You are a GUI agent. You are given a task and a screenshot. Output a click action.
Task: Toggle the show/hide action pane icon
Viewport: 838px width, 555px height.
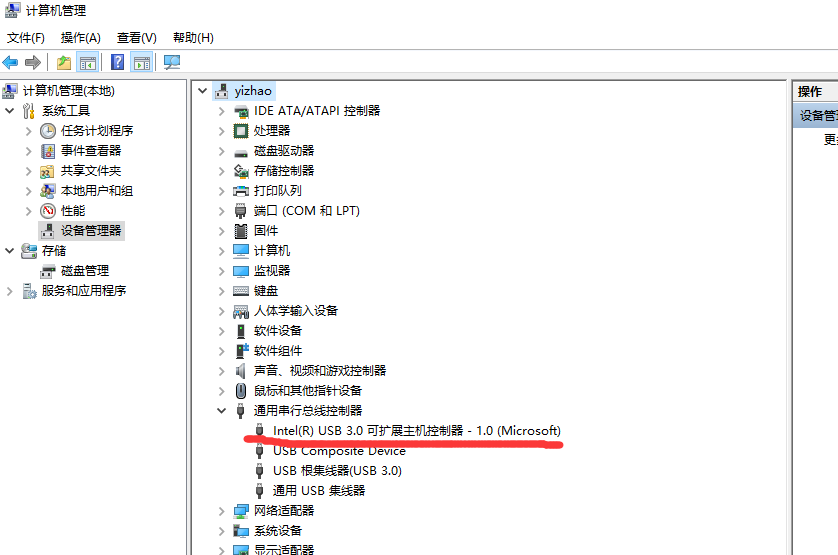[x=142, y=63]
